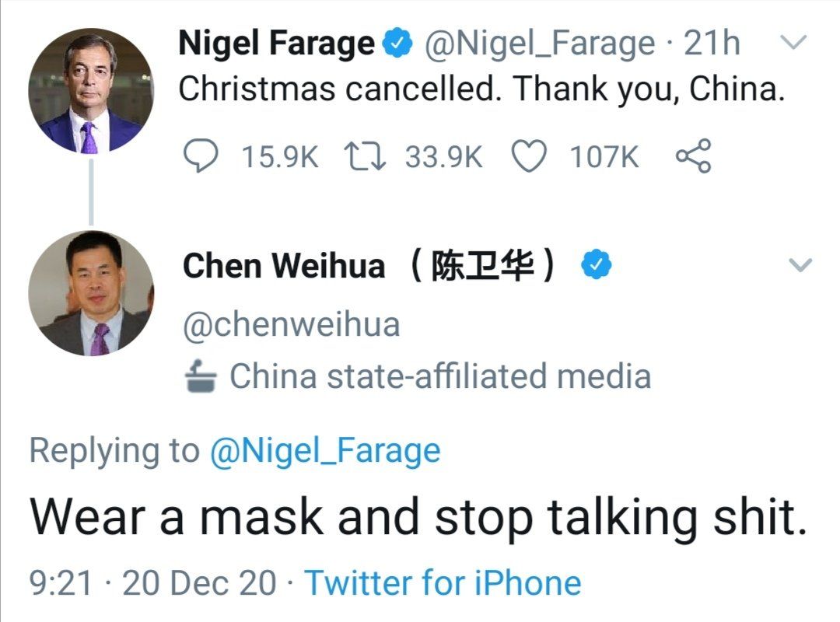
Task: Click the China state-affiliated media label text
Action: point(440,376)
